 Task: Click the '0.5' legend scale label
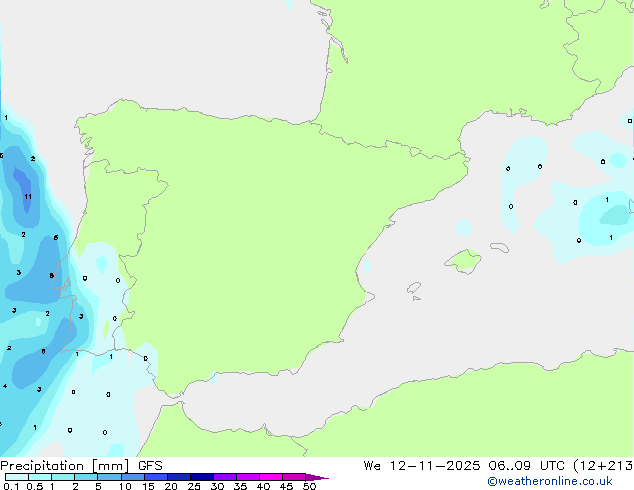35,486
